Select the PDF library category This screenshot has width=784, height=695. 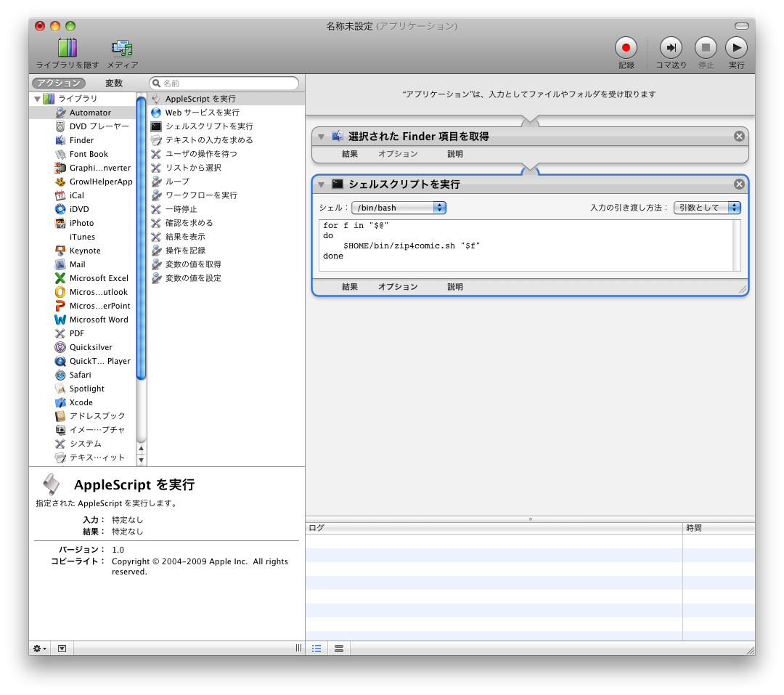83,333
